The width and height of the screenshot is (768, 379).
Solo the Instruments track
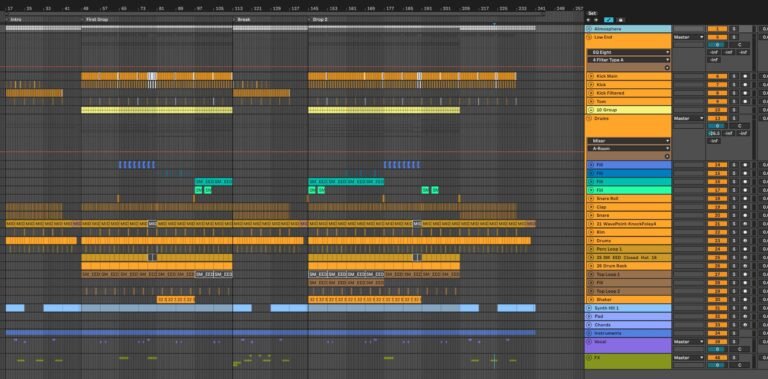734,333
